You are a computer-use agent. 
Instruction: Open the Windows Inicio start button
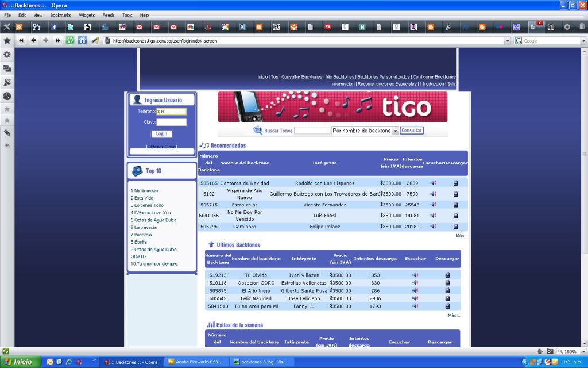(19, 362)
